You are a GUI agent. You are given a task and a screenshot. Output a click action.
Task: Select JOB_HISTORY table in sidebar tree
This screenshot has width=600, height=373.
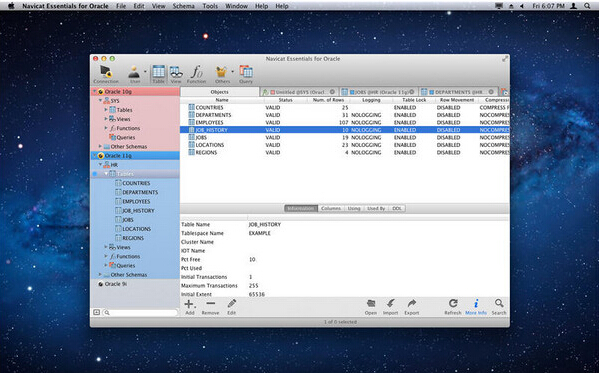[x=138, y=211]
